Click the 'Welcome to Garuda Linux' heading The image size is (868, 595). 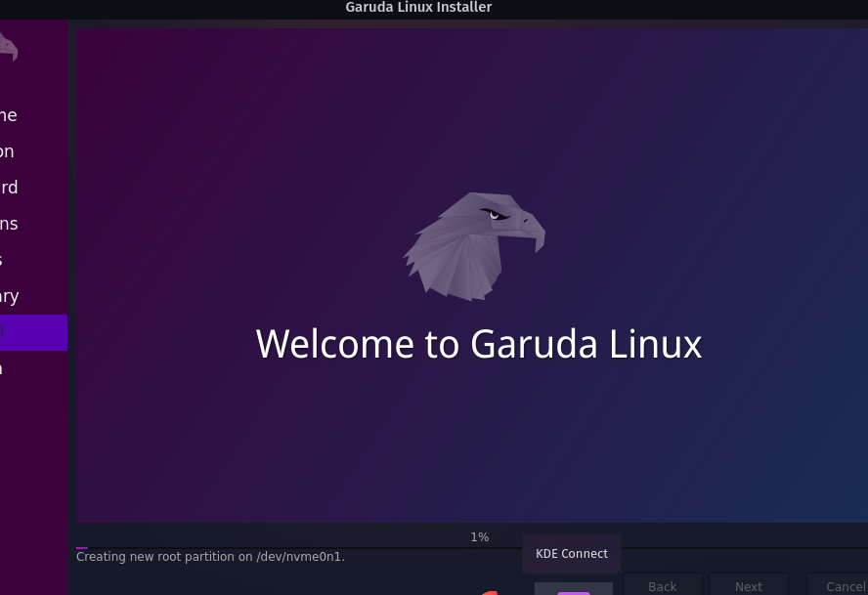(x=479, y=344)
